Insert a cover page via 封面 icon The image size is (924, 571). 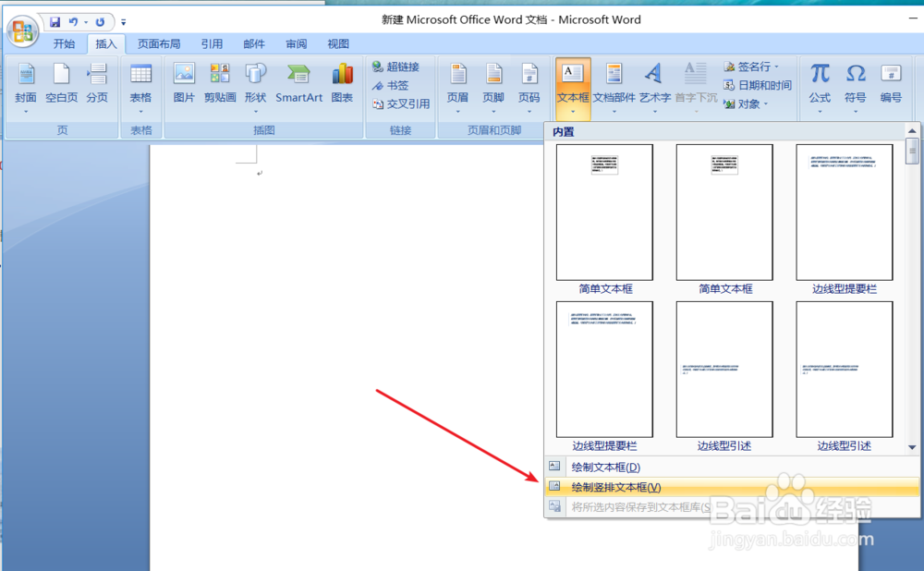(x=25, y=83)
